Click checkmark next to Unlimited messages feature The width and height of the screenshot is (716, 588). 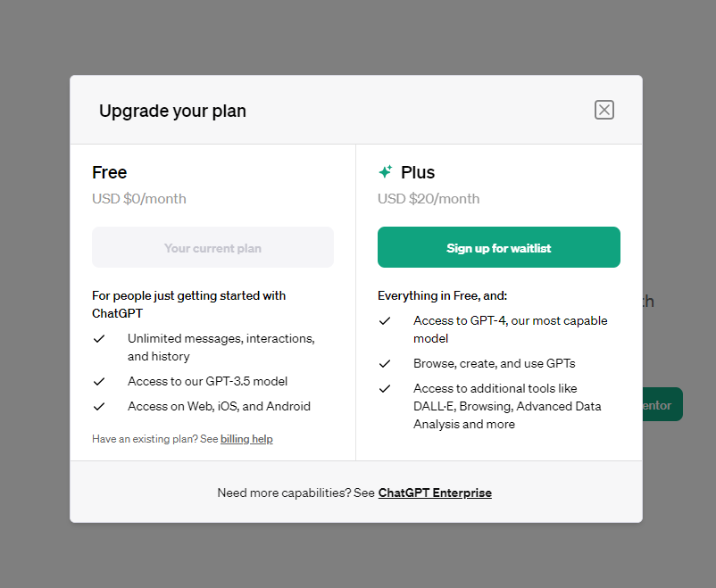coord(99,339)
